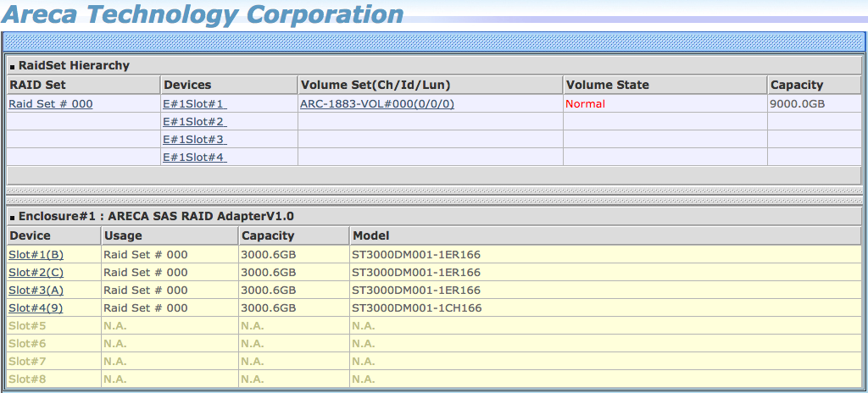
Task: Click Raid Set # 000 usage in Slot#3 row
Action: [146, 290]
